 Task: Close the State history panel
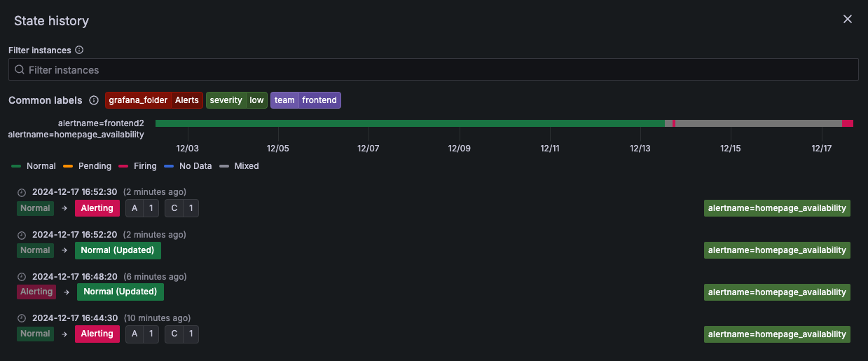[847, 19]
